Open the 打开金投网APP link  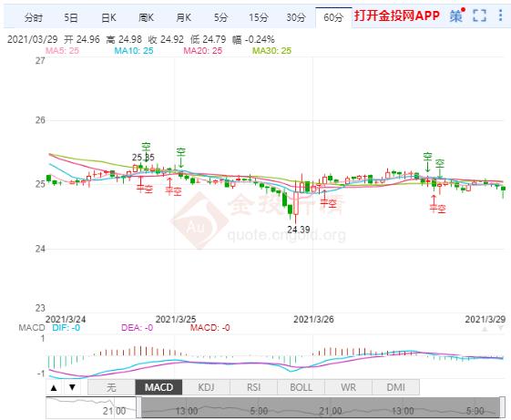click(x=397, y=15)
